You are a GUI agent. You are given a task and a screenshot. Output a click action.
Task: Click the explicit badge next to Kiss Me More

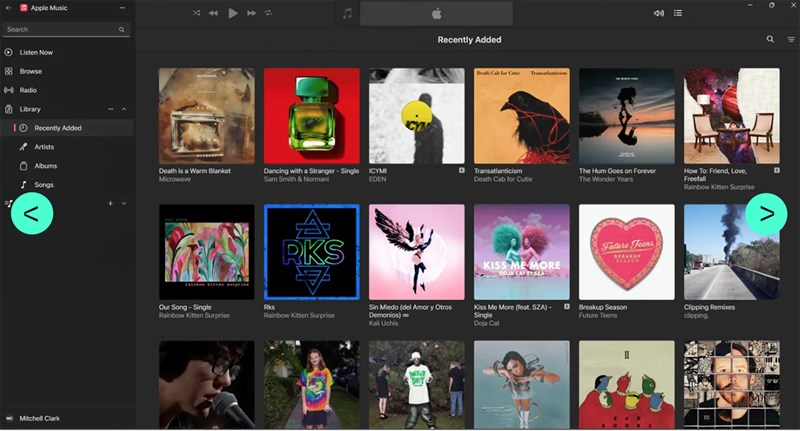tap(567, 307)
